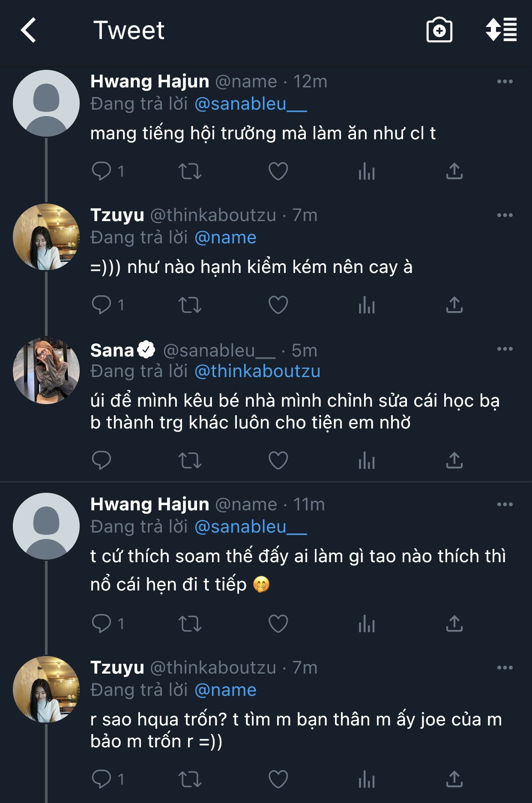View analytics of Tzuyu's "hạnh kiểm" tweet
Image resolution: width=532 pixels, height=803 pixels.
(x=367, y=305)
